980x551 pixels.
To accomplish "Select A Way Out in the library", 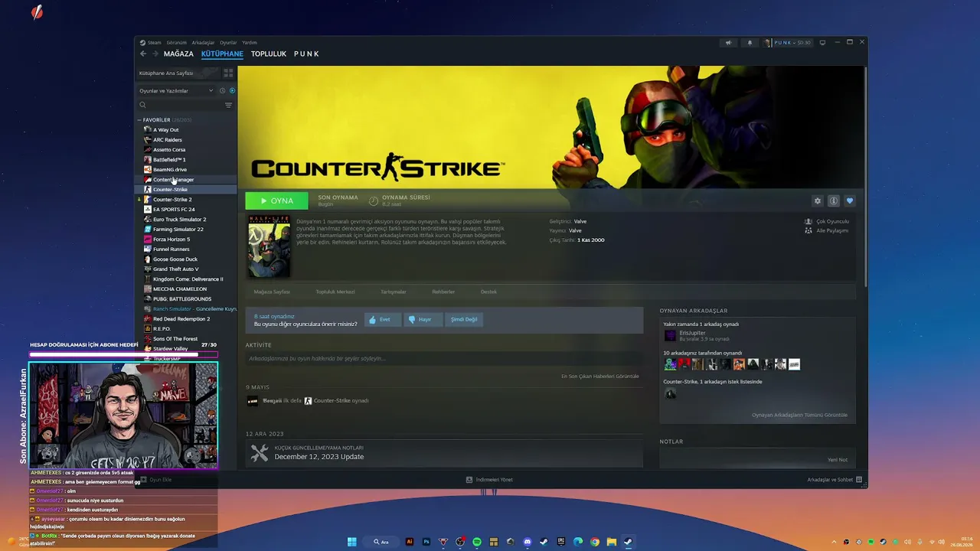I will click(x=165, y=130).
